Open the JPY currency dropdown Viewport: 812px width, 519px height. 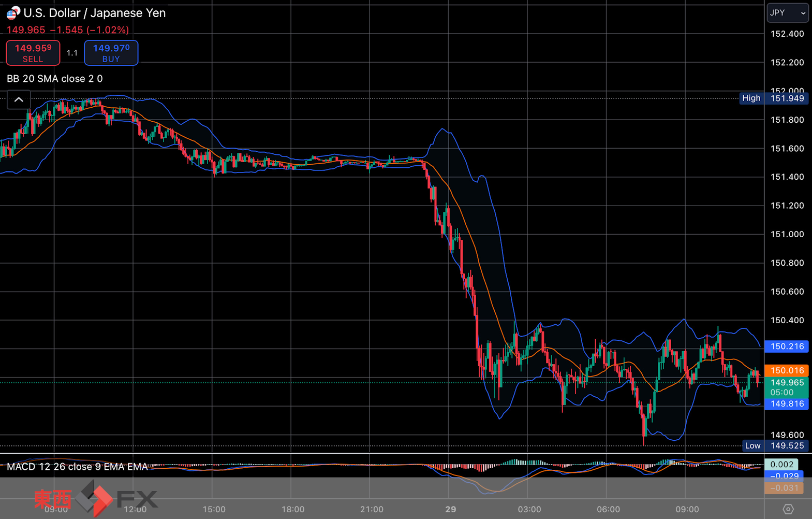(x=787, y=13)
